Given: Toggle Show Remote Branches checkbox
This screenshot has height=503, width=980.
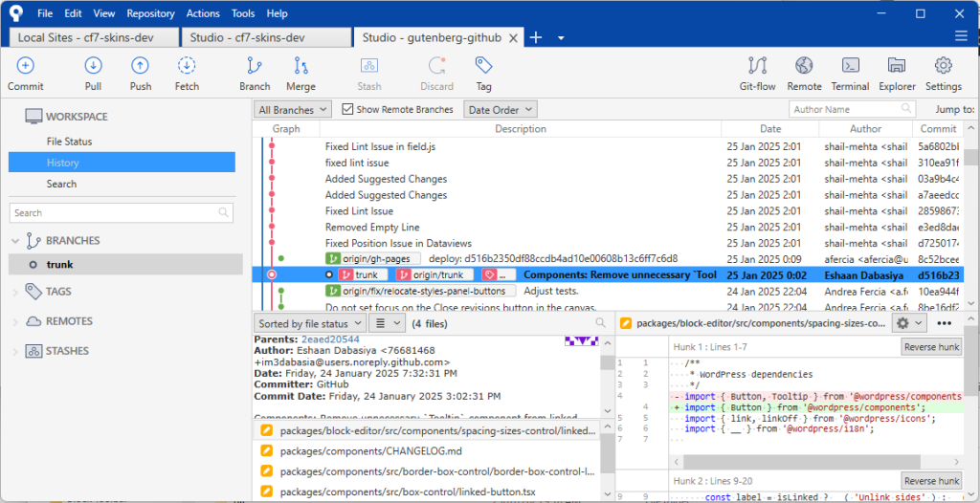Looking at the screenshot, I should (x=348, y=110).
